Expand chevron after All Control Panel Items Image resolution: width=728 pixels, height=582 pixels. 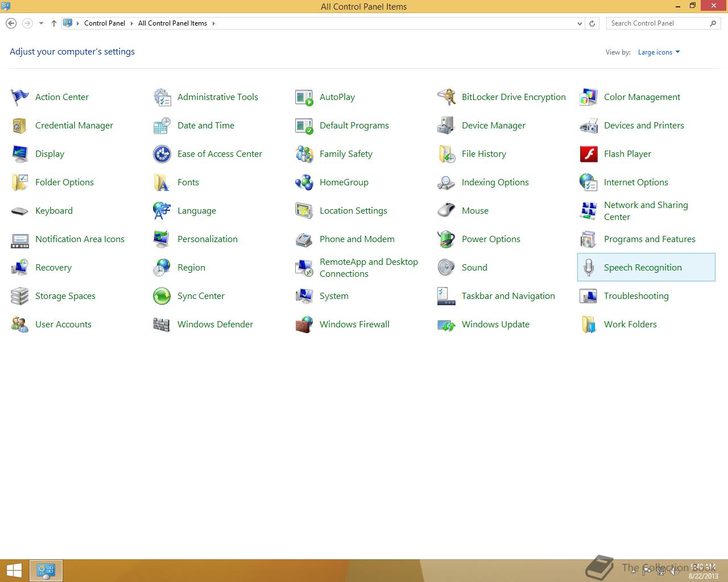pos(214,23)
